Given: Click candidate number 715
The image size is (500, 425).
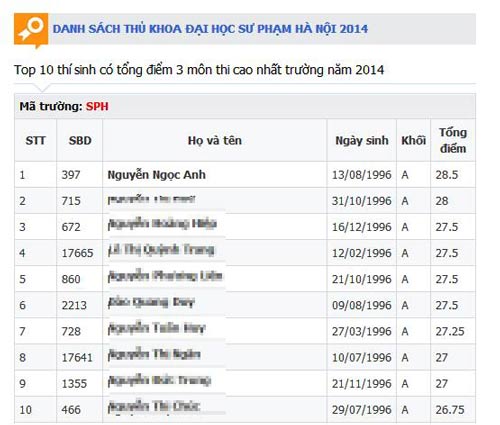Looking at the screenshot, I should pos(71,201).
